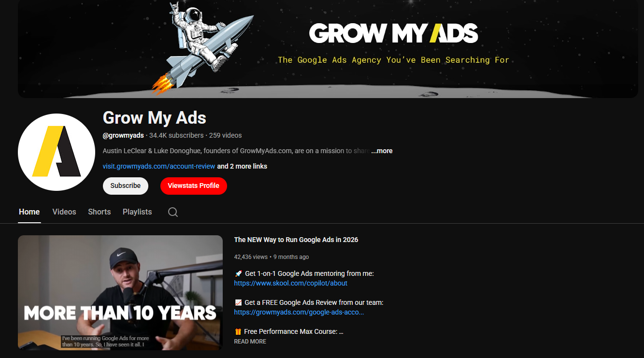Click 'Get a FREE Google Ads Review' text

click(x=314, y=302)
